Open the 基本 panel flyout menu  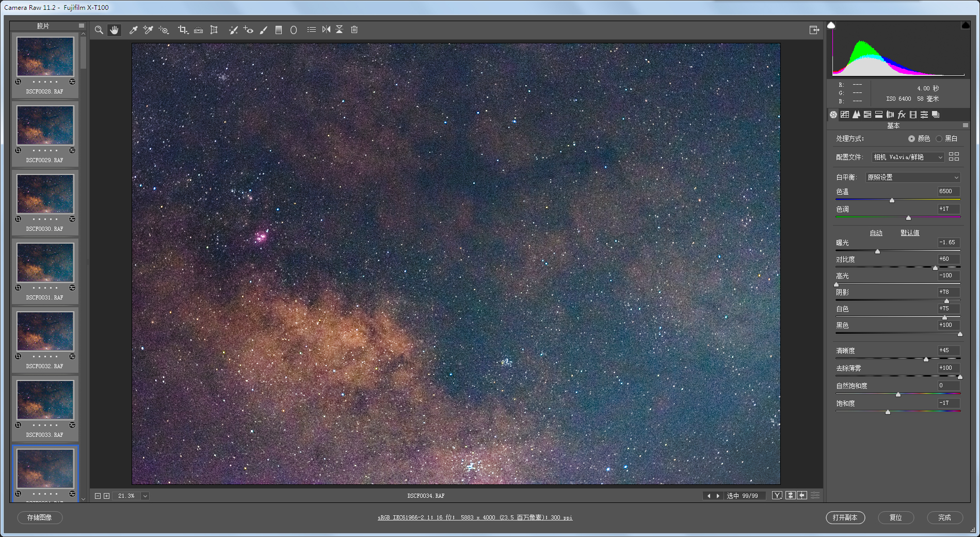(x=966, y=125)
